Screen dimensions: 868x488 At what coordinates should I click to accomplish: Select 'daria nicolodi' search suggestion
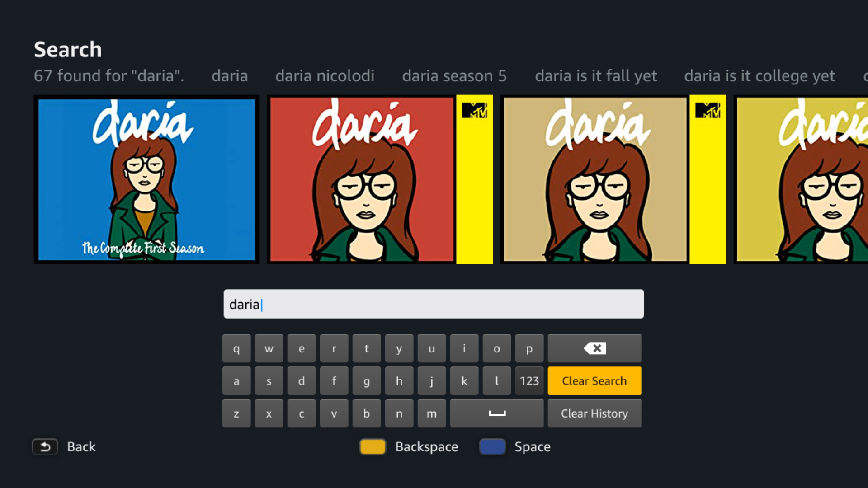click(325, 76)
